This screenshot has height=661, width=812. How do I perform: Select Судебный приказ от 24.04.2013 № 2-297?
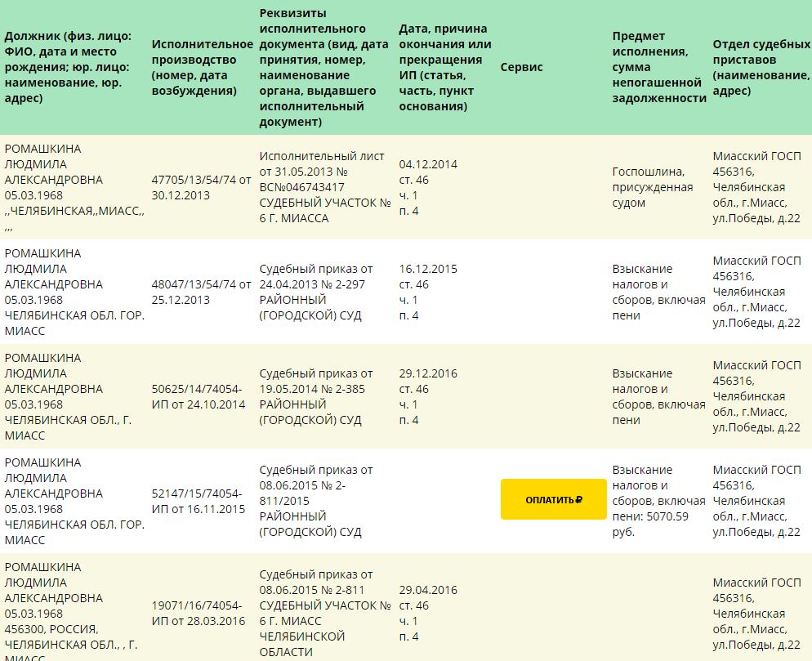(x=316, y=293)
